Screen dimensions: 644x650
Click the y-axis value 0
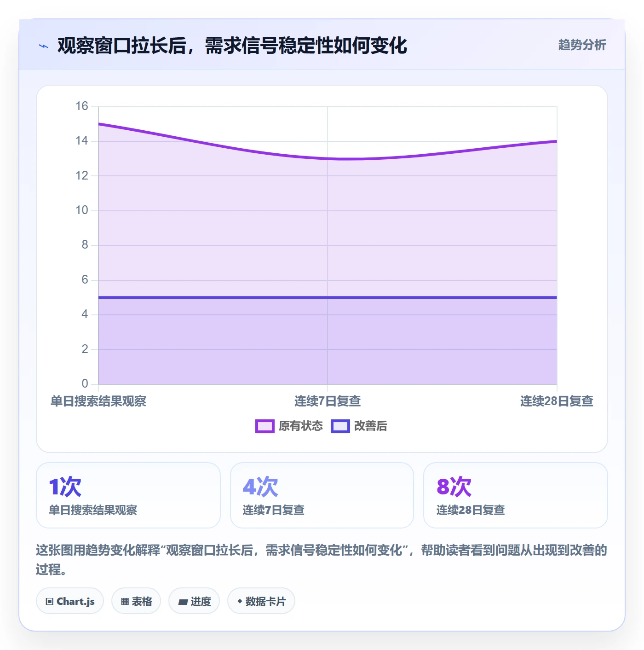(x=85, y=384)
